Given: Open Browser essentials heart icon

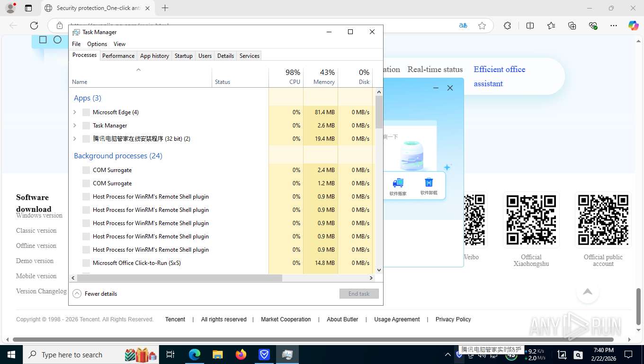Looking at the screenshot, I should tap(593, 26).
